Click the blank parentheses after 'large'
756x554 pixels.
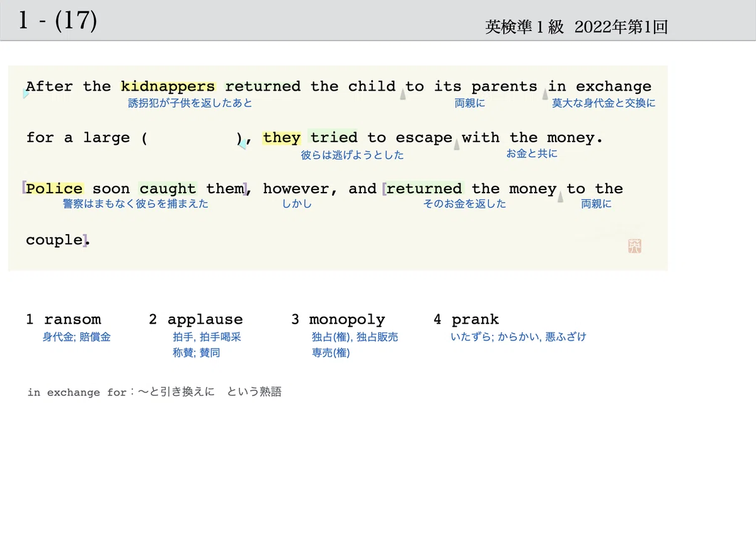[192, 138]
